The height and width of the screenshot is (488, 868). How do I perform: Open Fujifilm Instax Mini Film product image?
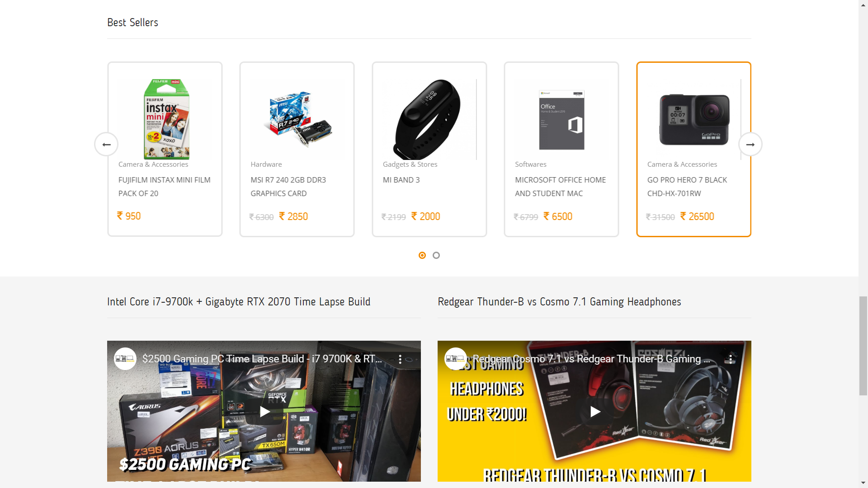coord(165,119)
